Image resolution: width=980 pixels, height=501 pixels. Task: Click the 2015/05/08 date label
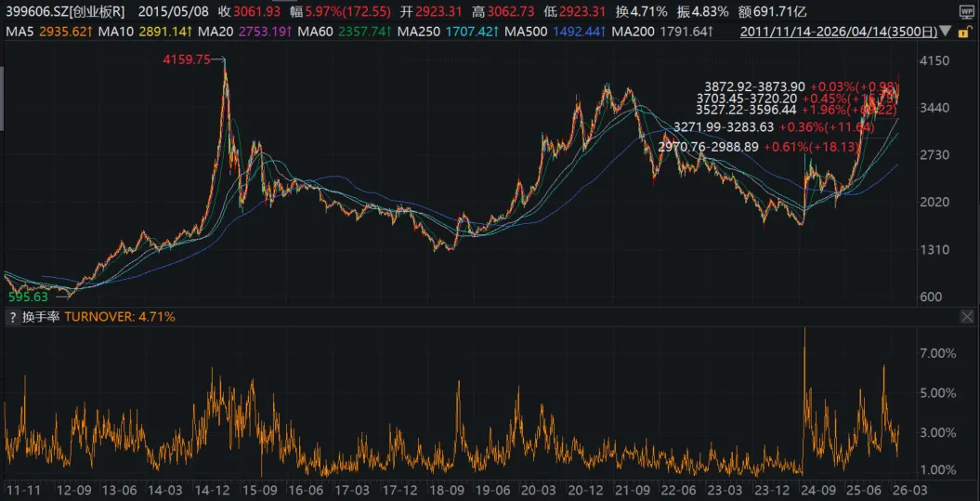[175, 11]
